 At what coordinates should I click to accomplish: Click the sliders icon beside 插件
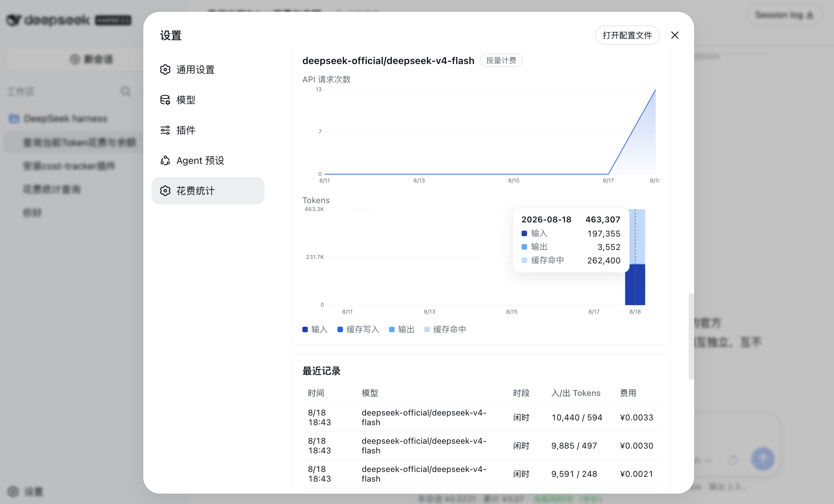pyautogui.click(x=165, y=130)
